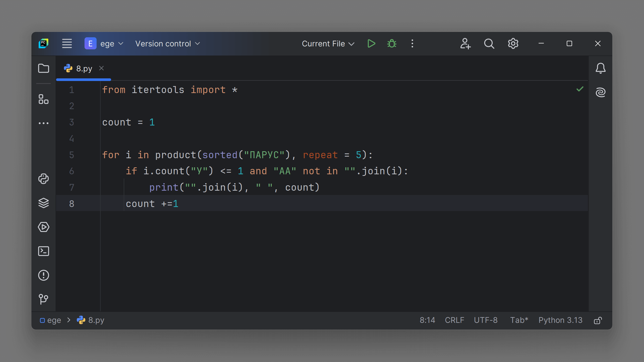This screenshot has width=644, height=362.
Task: Open the main hamburger menu
Action: coord(67,43)
